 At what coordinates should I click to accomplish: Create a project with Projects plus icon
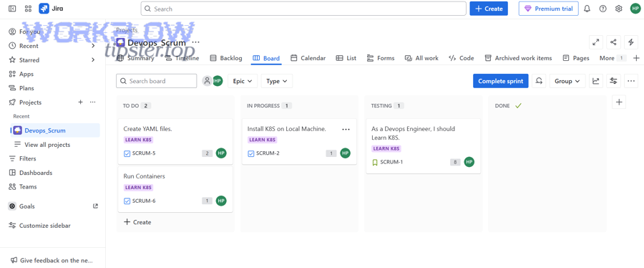80,102
